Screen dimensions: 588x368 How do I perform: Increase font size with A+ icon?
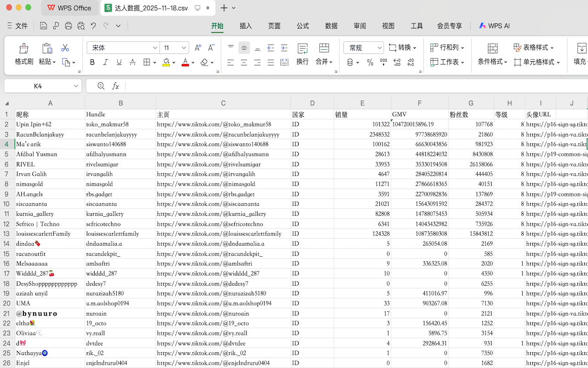point(198,47)
